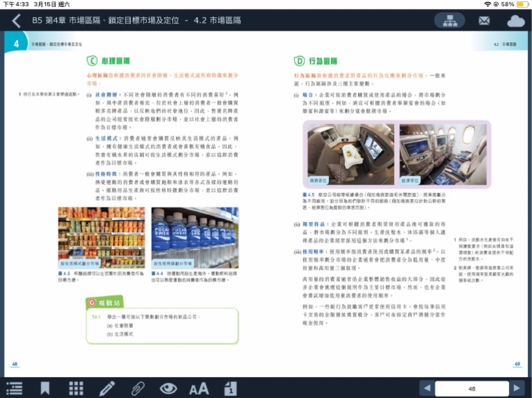The height and width of the screenshot is (398, 532).
Task: Go to the previous page arrow
Action: pyautogui.click(x=427, y=388)
